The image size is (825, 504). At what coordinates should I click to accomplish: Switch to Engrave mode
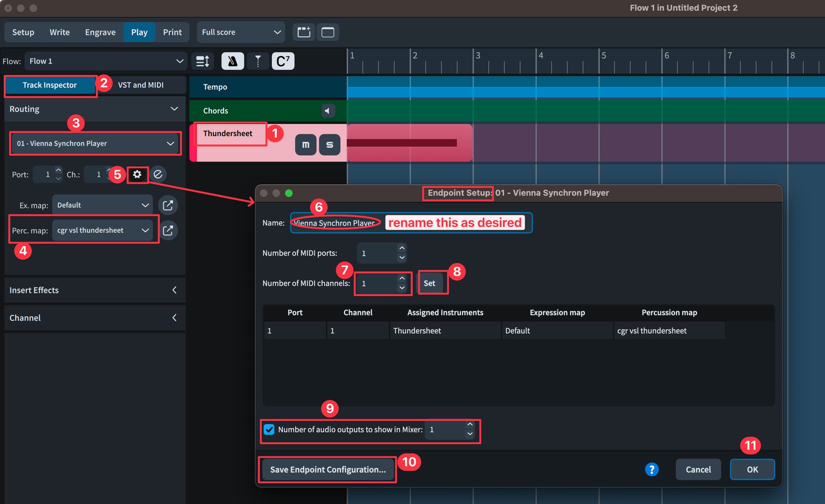(100, 32)
